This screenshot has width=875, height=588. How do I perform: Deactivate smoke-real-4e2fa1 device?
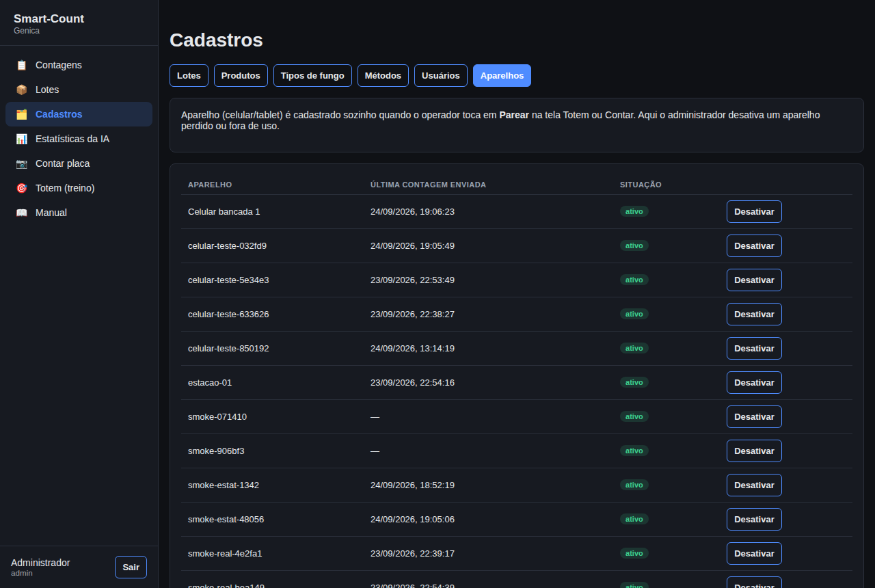pyautogui.click(x=754, y=554)
